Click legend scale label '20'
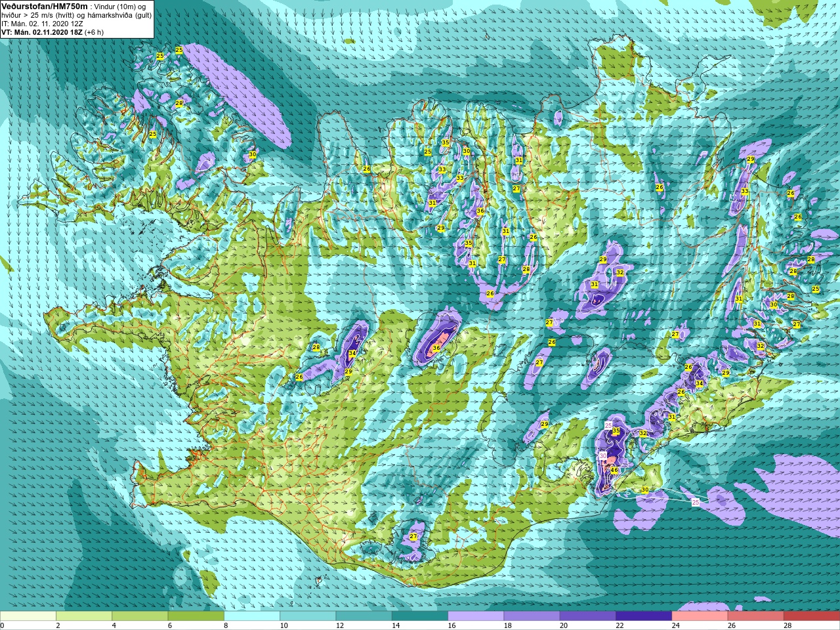Screen dimensions: 840x630 pos(564,625)
